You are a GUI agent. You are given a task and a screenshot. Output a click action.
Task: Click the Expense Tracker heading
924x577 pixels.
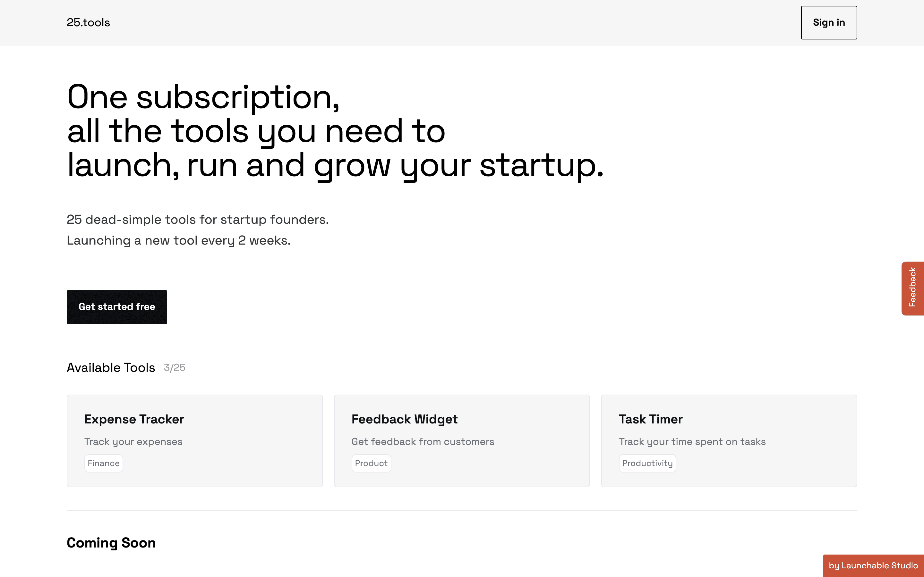[x=134, y=419]
